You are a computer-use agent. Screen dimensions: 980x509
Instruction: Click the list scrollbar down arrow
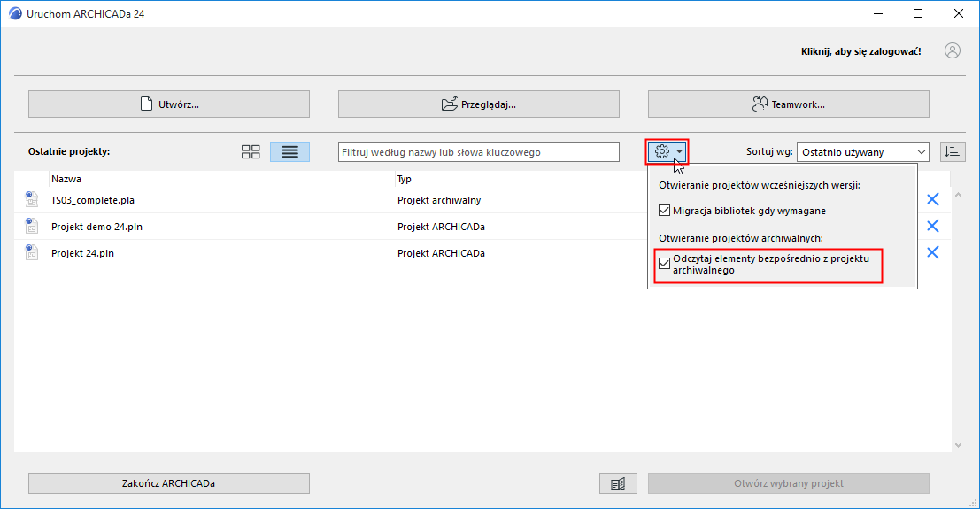point(958,445)
